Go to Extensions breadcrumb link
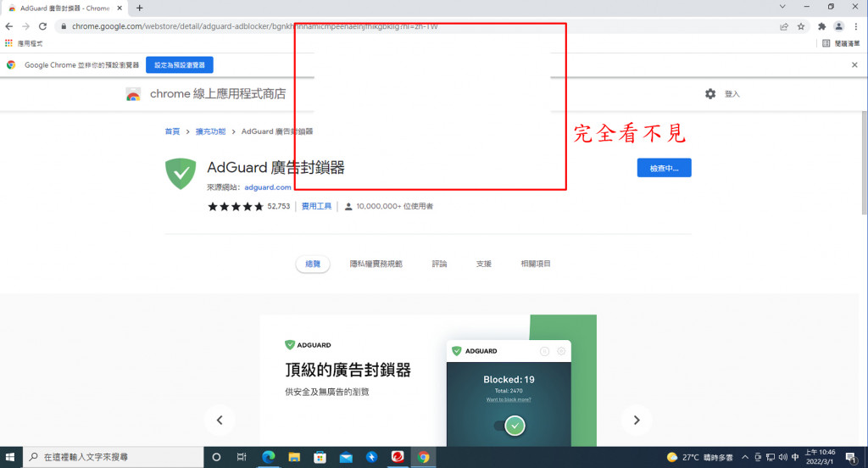Viewport: 868px width, 468px height. click(210, 131)
